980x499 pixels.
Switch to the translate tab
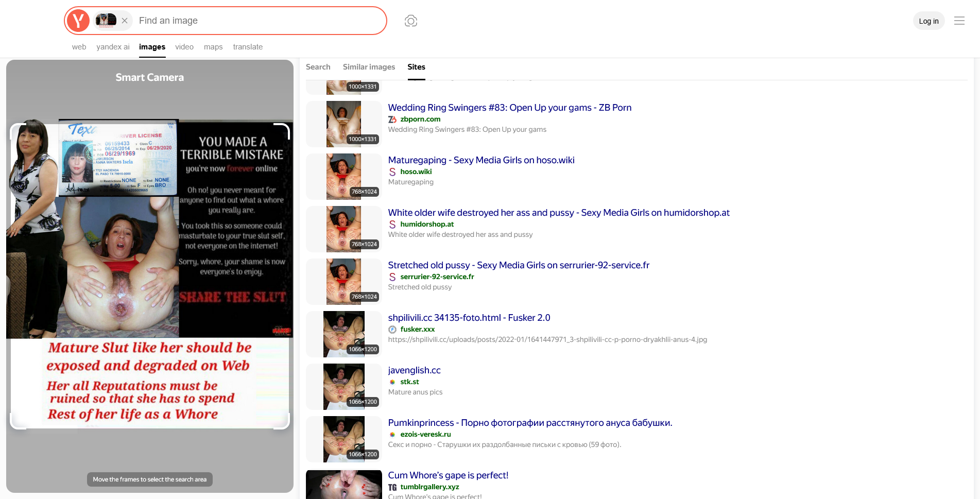248,47
